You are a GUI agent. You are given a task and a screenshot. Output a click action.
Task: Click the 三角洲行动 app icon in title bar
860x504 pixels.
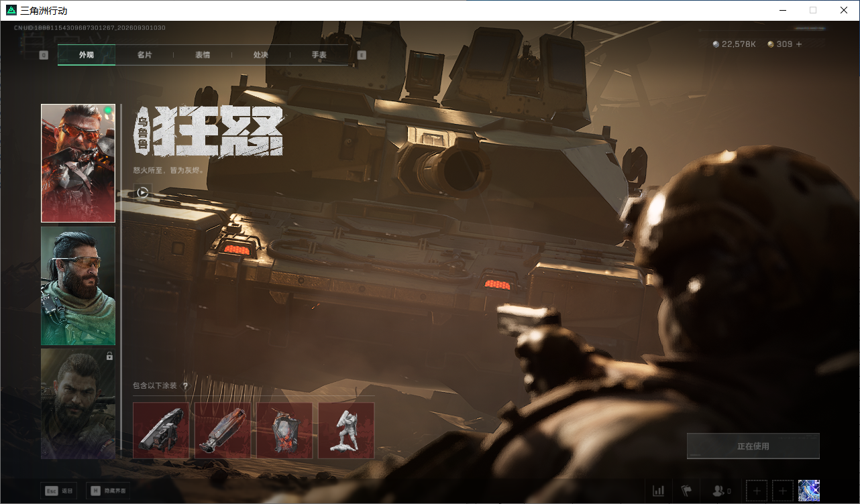tap(11, 10)
